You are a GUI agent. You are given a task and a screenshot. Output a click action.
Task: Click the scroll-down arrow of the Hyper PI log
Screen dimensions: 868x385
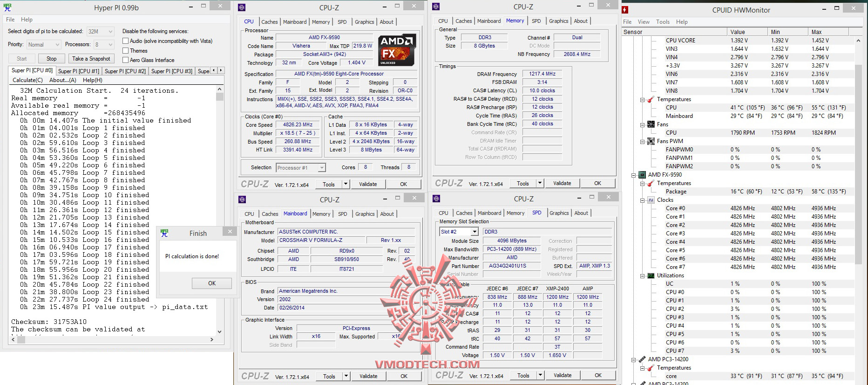220,331
